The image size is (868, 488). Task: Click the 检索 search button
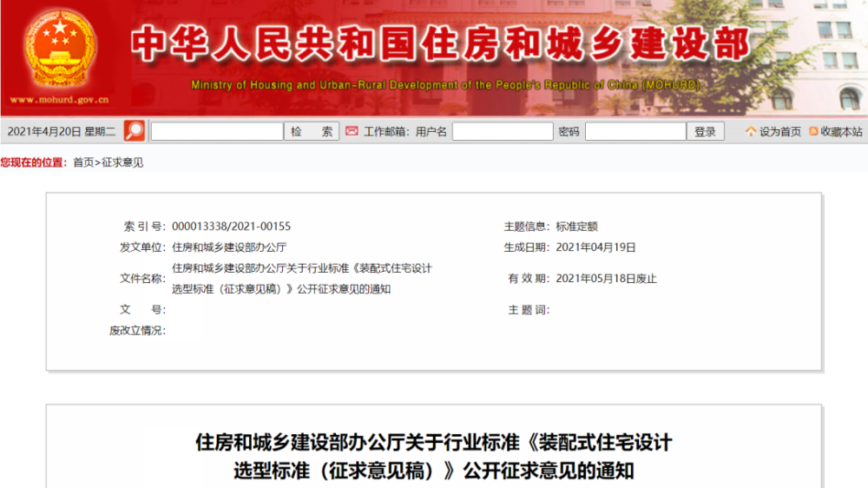tap(312, 131)
